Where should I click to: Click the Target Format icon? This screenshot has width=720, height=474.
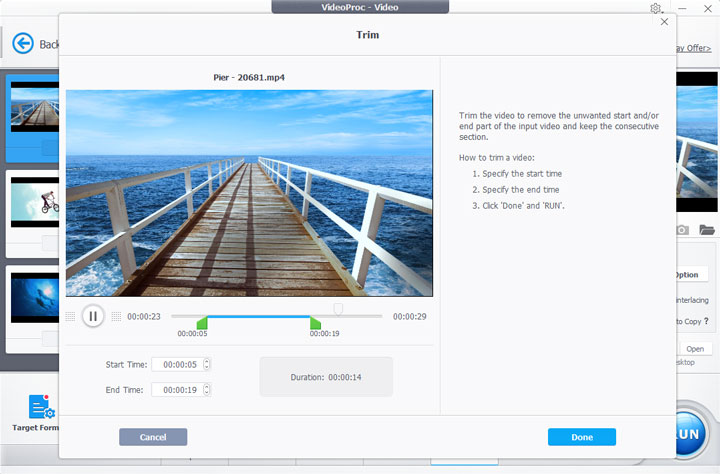[x=41, y=407]
